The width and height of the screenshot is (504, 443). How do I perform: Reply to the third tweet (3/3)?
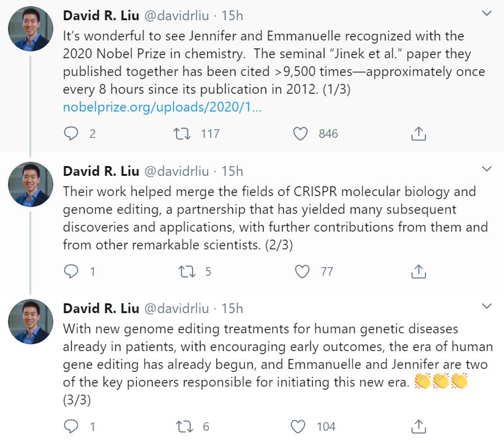[x=72, y=426]
